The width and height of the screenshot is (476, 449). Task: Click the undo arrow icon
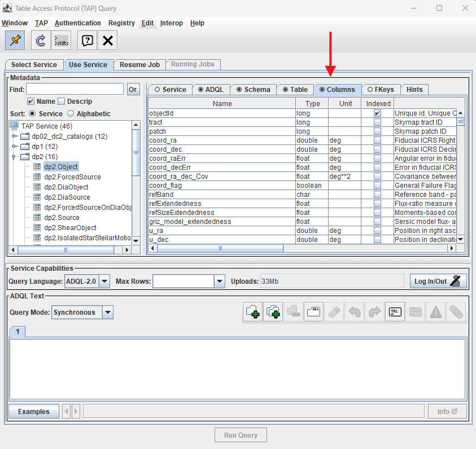(354, 312)
